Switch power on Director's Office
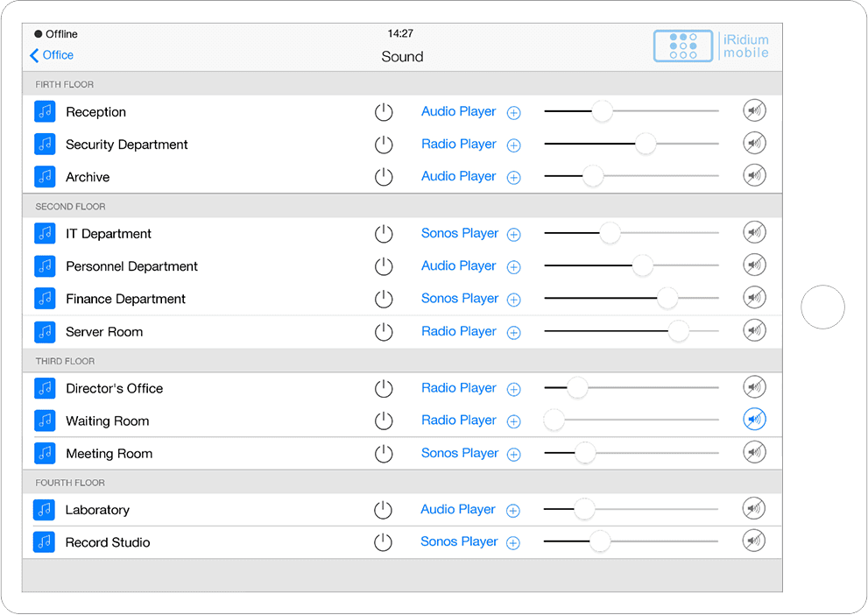Viewport: 868px width, 615px height. (x=384, y=388)
